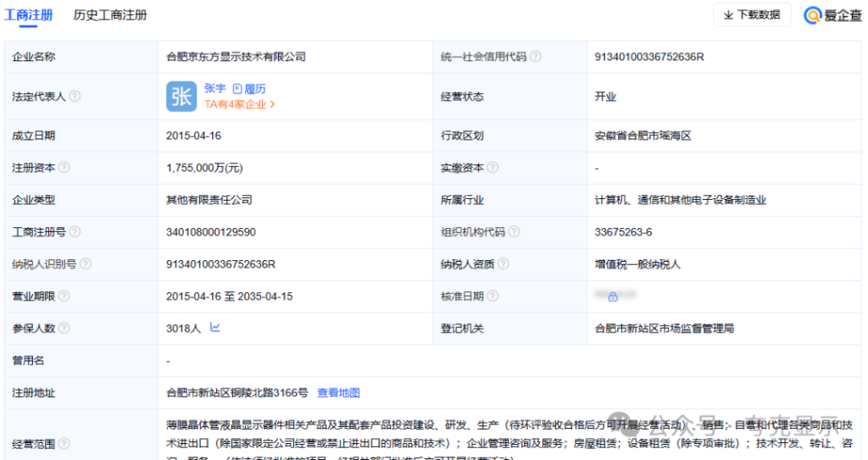Click help icon beside 核准日期

point(492,296)
